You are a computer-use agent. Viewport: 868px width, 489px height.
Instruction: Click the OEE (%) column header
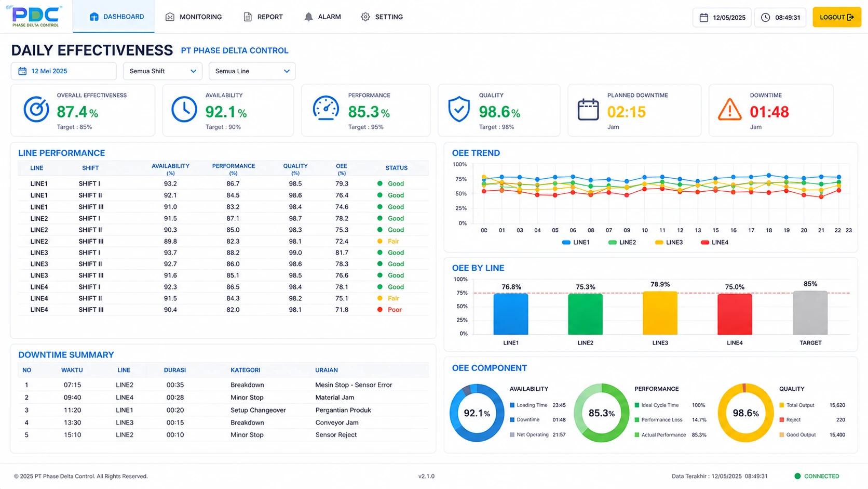(342, 169)
